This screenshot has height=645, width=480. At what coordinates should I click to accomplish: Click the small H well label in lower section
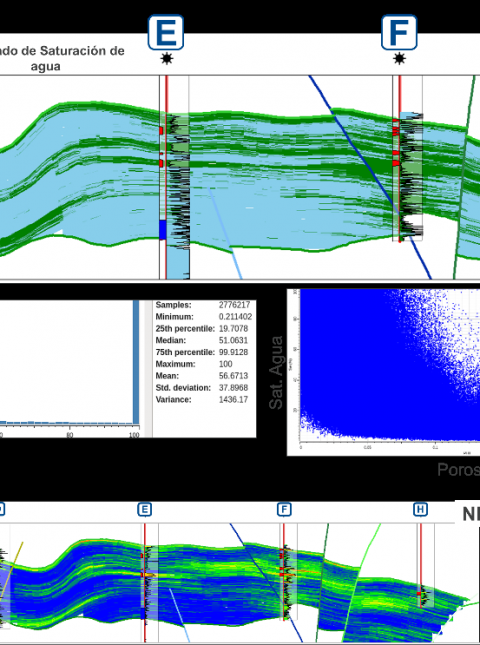click(x=420, y=510)
